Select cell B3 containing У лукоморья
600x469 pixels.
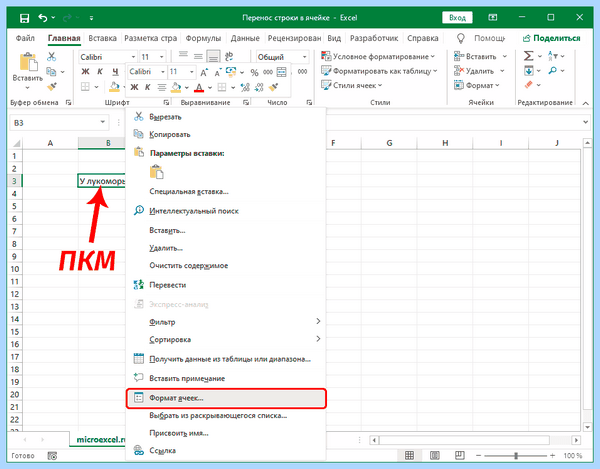point(102,181)
